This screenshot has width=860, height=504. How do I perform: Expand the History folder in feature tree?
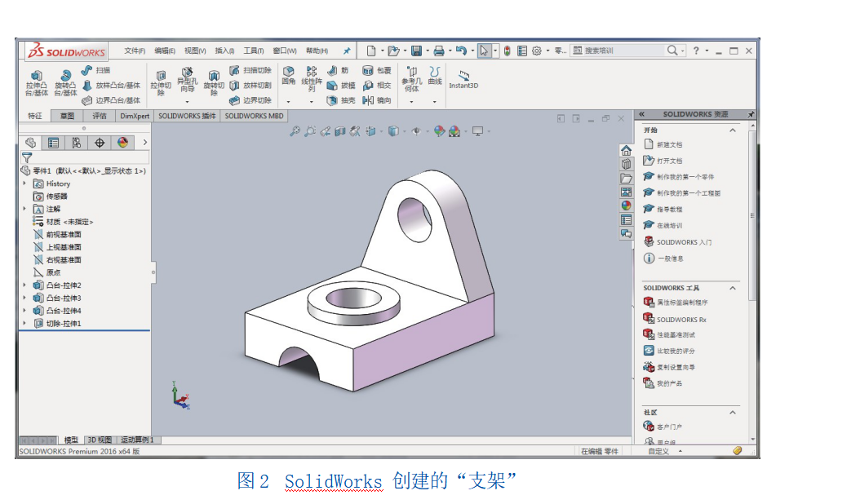[24, 183]
